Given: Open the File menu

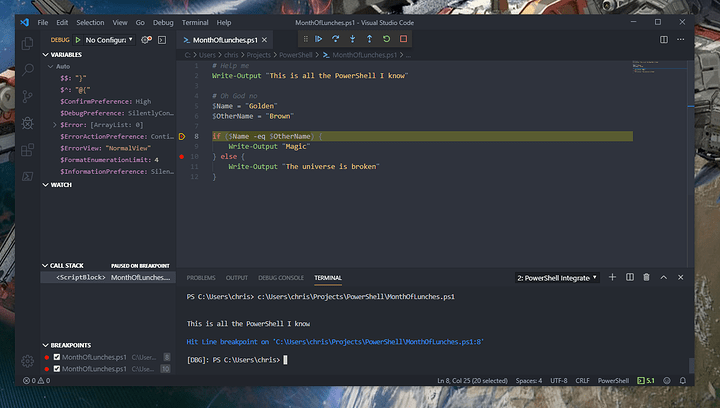Looking at the screenshot, I should pyautogui.click(x=43, y=22).
